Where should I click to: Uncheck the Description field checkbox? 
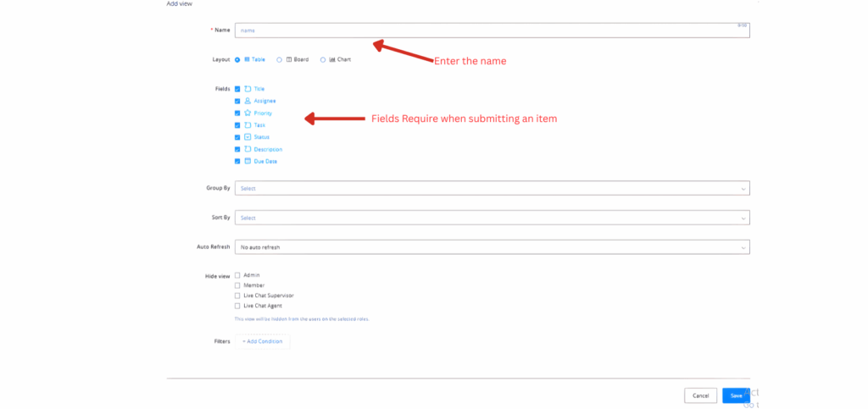237,149
